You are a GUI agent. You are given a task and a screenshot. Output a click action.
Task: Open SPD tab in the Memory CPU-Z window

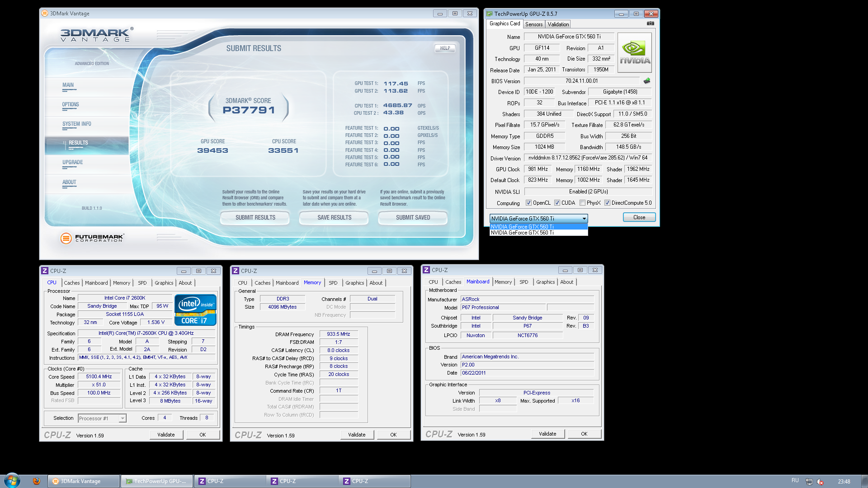tap(333, 283)
